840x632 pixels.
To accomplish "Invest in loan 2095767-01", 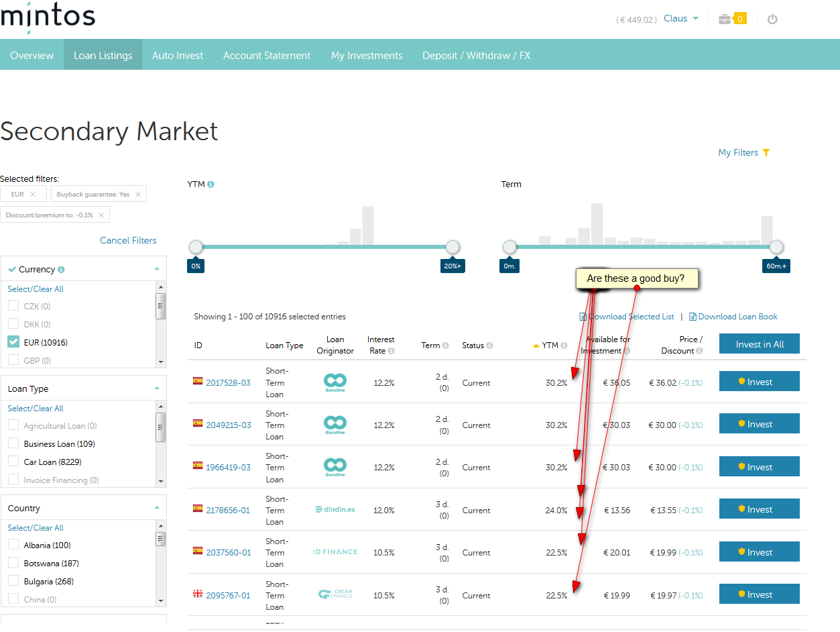I will pos(760,594).
